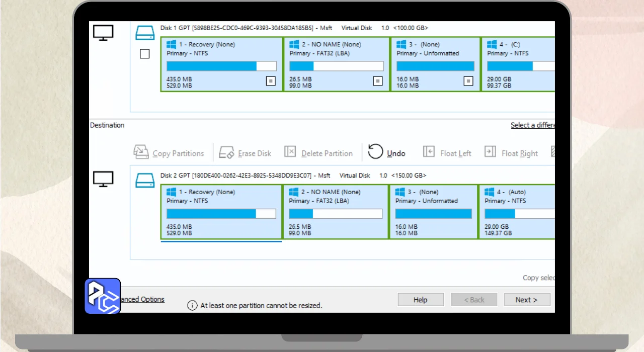Click the Float Right icon

click(x=490, y=151)
